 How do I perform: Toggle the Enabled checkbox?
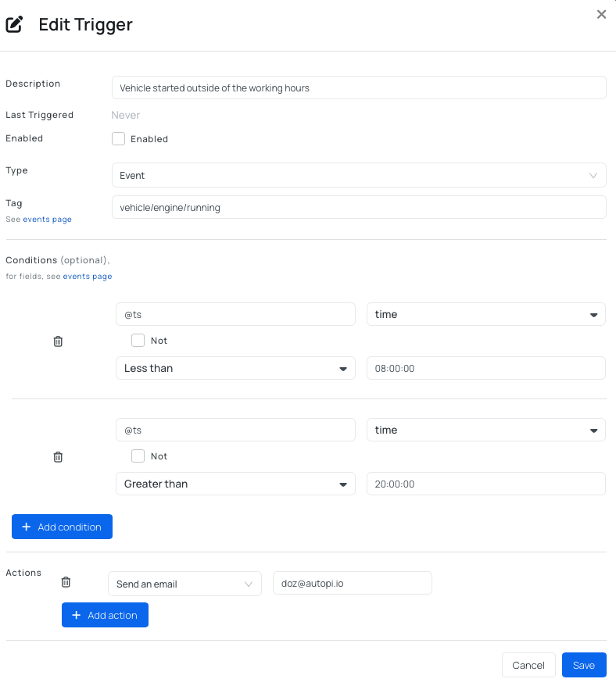pos(119,139)
